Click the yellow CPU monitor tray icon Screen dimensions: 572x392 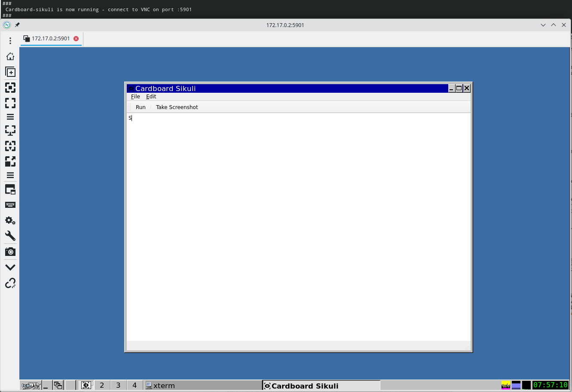[506, 385]
